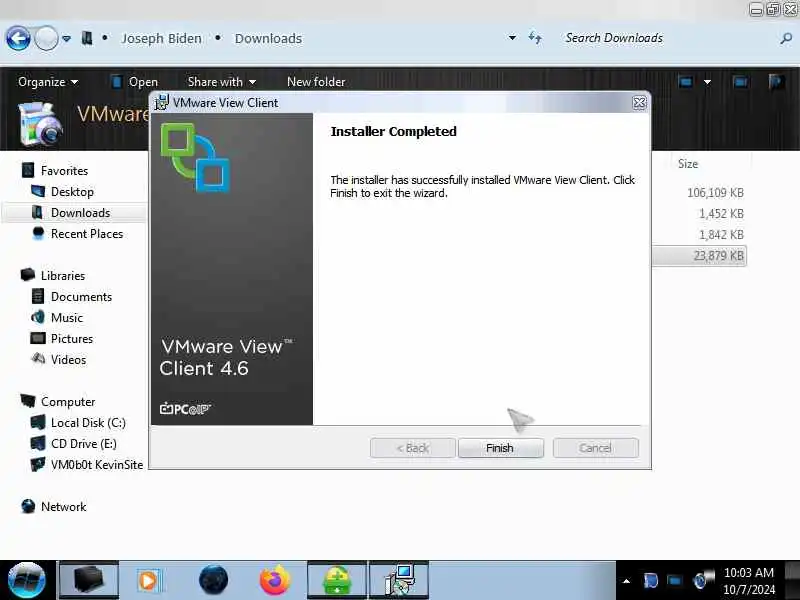Open the view options dropdown arrow

707,82
